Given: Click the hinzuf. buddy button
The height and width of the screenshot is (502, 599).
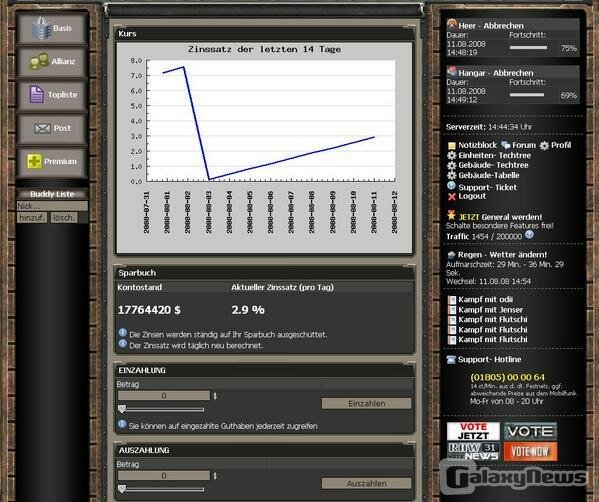Looking at the screenshot, I should (32, 218).
